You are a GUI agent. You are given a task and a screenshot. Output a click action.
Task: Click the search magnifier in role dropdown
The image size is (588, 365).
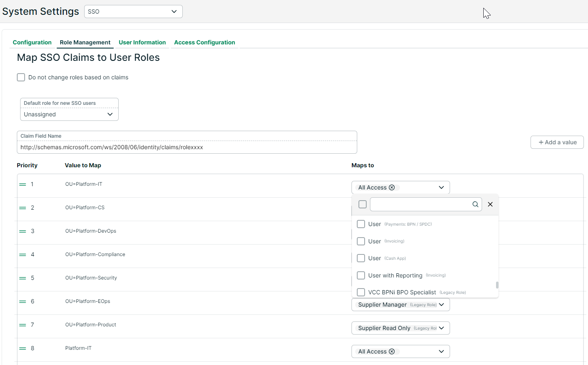[475, 204]
